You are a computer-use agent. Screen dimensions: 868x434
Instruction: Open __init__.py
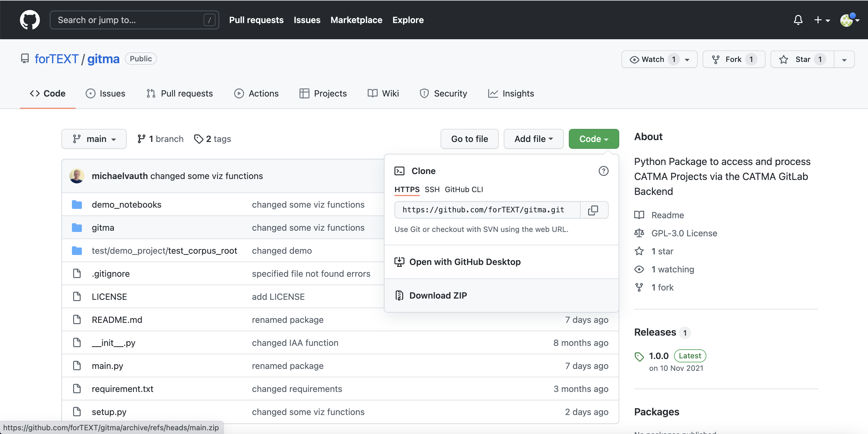(113, 343)
